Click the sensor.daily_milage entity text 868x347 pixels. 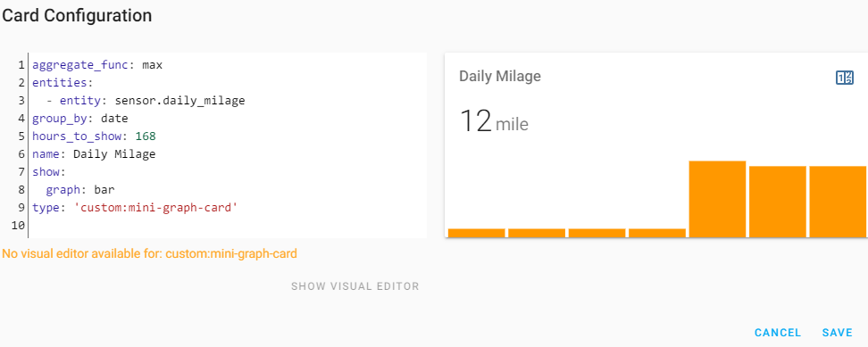tap(179, 101)
